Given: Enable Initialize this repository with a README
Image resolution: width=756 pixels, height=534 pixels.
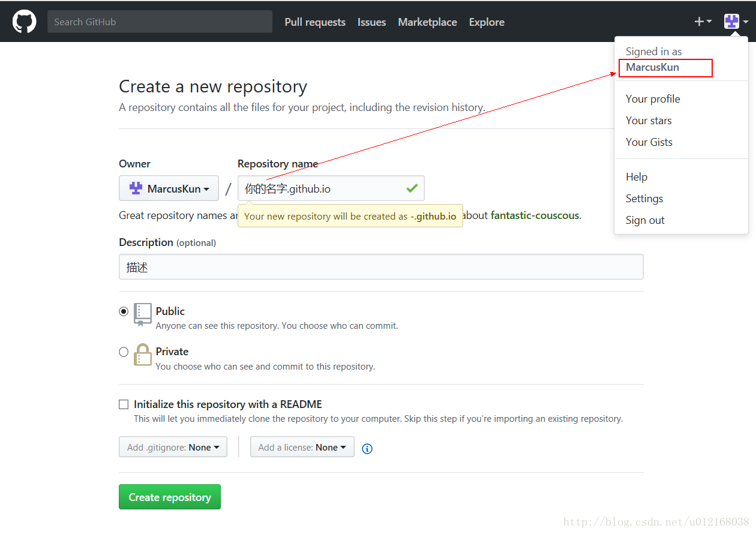Looking at the screenshot, I should (124, 404).
